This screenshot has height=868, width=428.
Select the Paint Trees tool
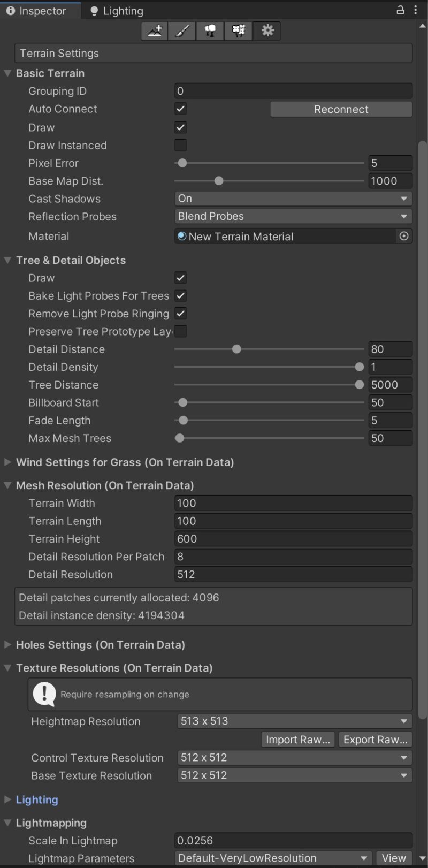click(210, 31)
